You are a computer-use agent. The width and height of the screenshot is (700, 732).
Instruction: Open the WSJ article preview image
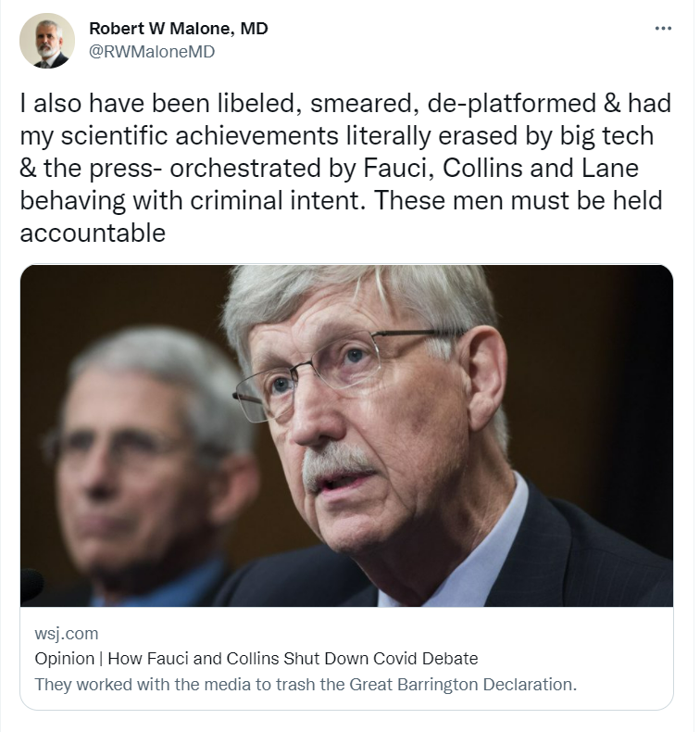point(346,435)
